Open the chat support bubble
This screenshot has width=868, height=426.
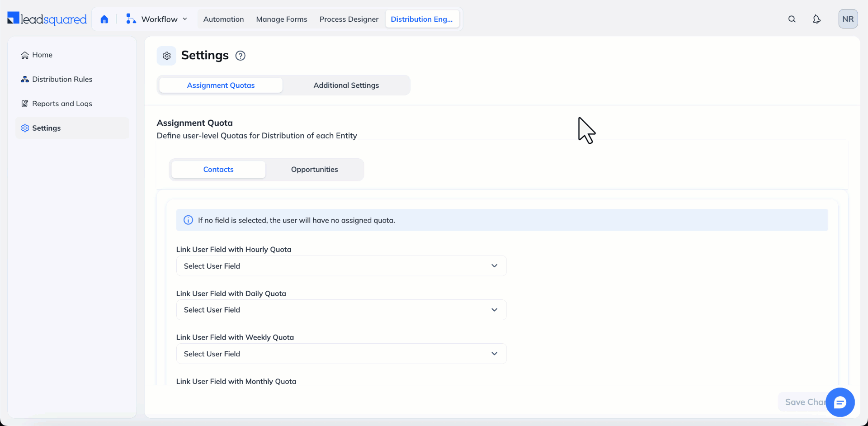tap(840, 402)
